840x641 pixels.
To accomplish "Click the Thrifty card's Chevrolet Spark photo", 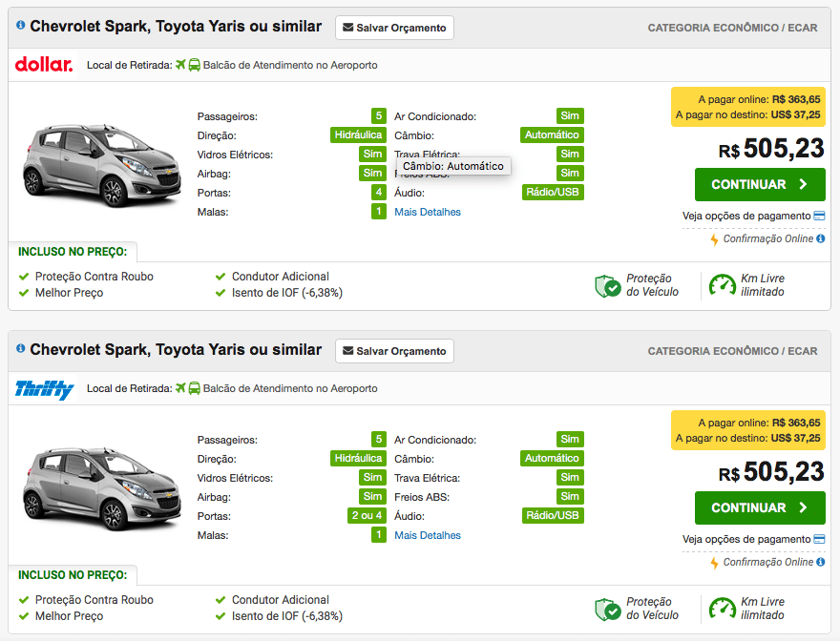I will click(102, 488).
